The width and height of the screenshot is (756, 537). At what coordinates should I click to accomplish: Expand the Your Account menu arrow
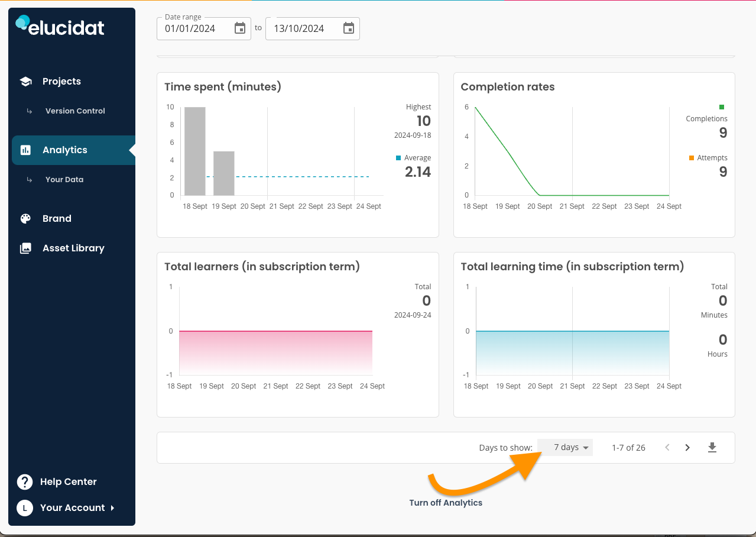(112, 508)
